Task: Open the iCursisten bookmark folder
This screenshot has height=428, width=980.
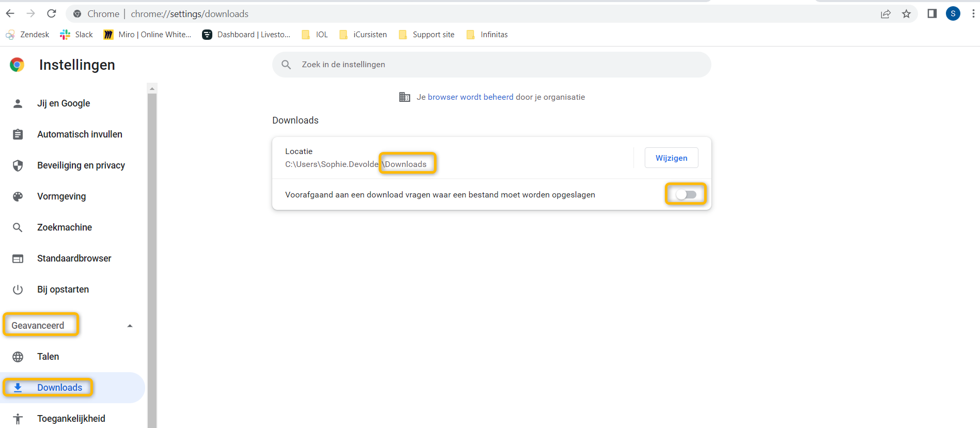Action: [363, 35]
